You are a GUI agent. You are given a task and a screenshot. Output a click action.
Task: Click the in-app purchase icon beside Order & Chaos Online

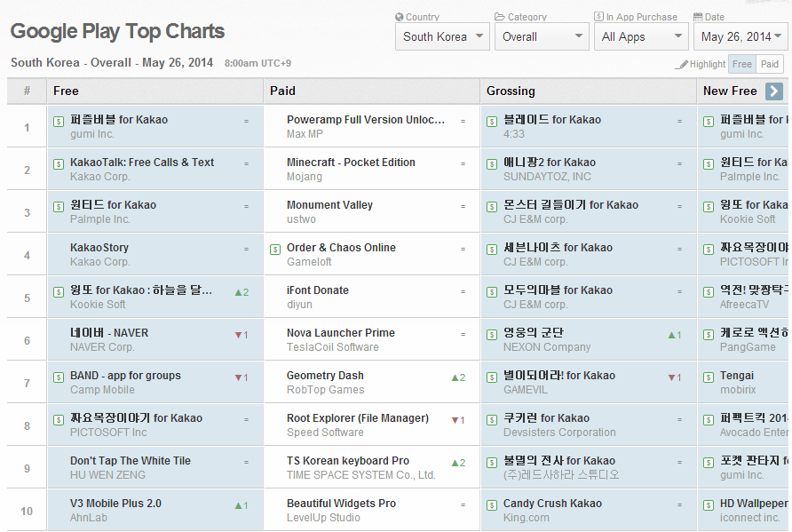[275, 250]
